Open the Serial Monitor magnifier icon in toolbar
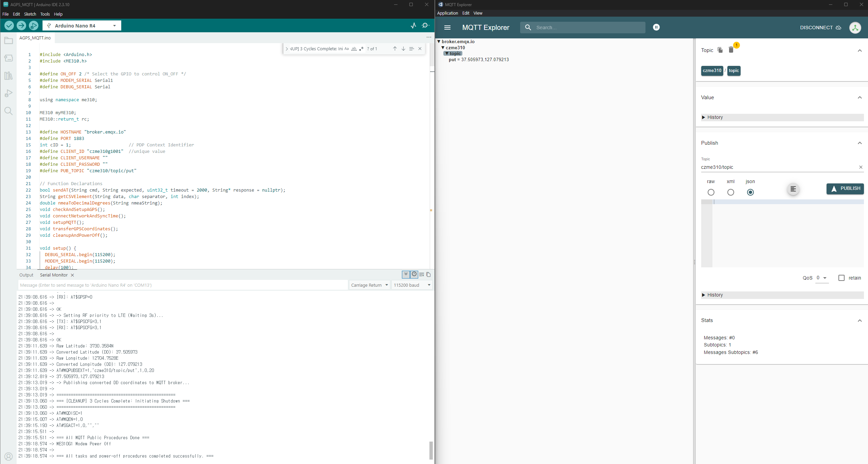The width and height of the screenshot is (868, 464). point(426,25)
